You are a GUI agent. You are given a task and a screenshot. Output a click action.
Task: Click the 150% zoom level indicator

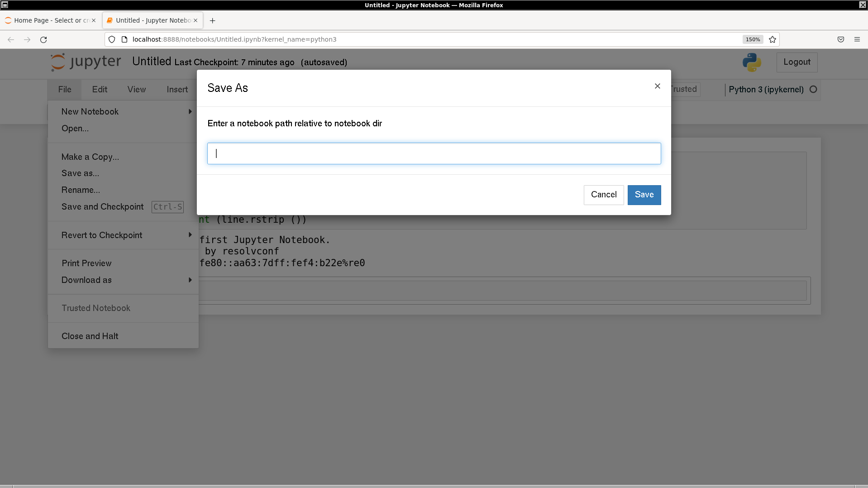pyautogui.click(x=753, y=39)
